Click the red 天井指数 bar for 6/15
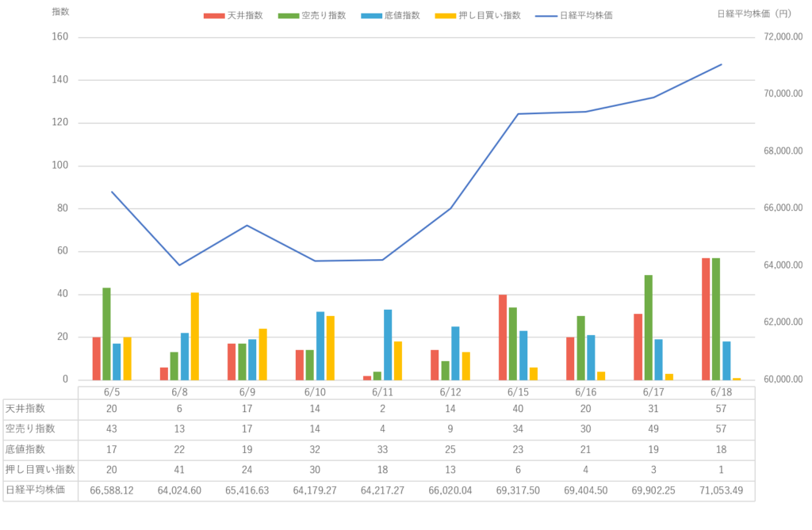 [502, 337]
